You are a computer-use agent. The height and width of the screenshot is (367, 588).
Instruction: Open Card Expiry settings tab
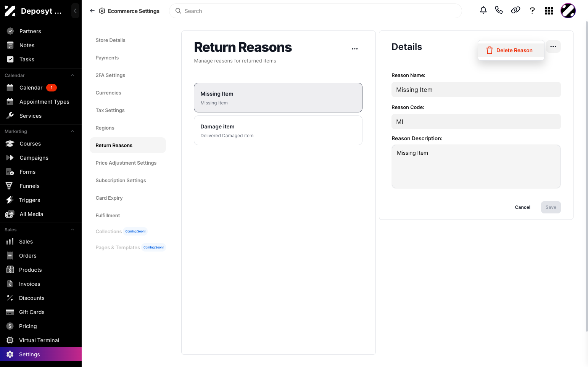[x=109, y=198]
